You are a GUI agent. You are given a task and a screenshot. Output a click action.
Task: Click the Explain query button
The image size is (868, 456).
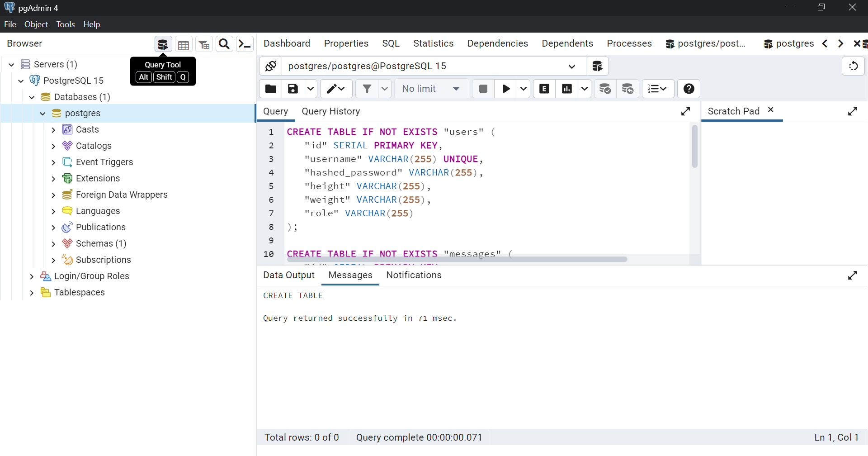point(544,89)
